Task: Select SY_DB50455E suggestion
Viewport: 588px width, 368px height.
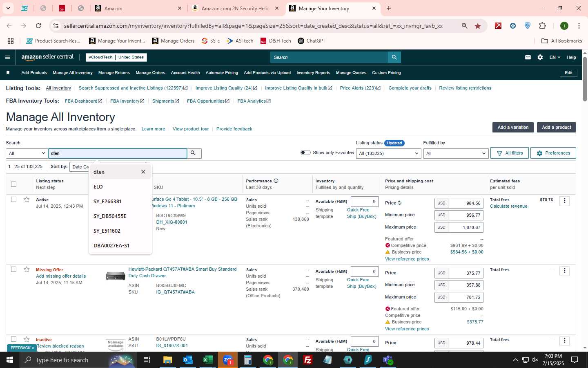Action: point(120,216)
